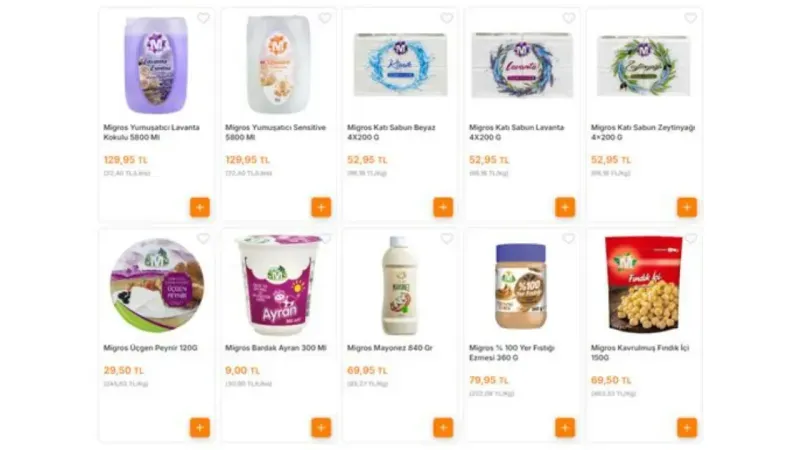Toggle favorite heart on Bardak Ayran
The width and height of the screenshot is (800, 450).
coord(325,239)
